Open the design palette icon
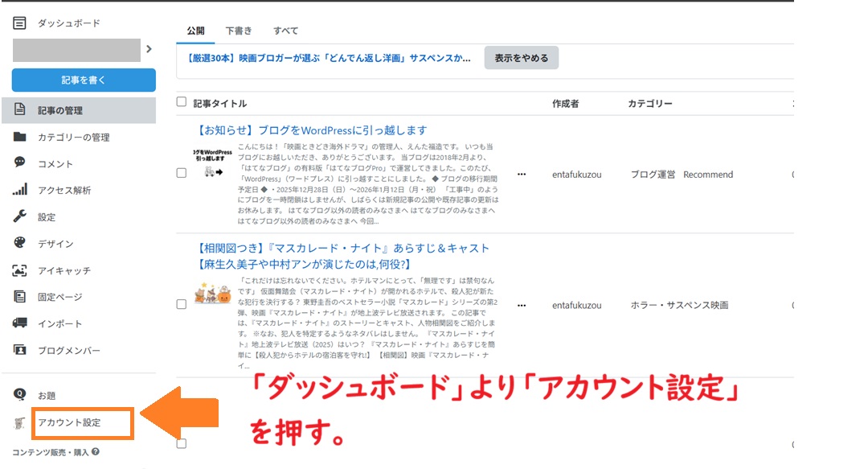The width and height of the screenshot is (868, 469). 20,243
